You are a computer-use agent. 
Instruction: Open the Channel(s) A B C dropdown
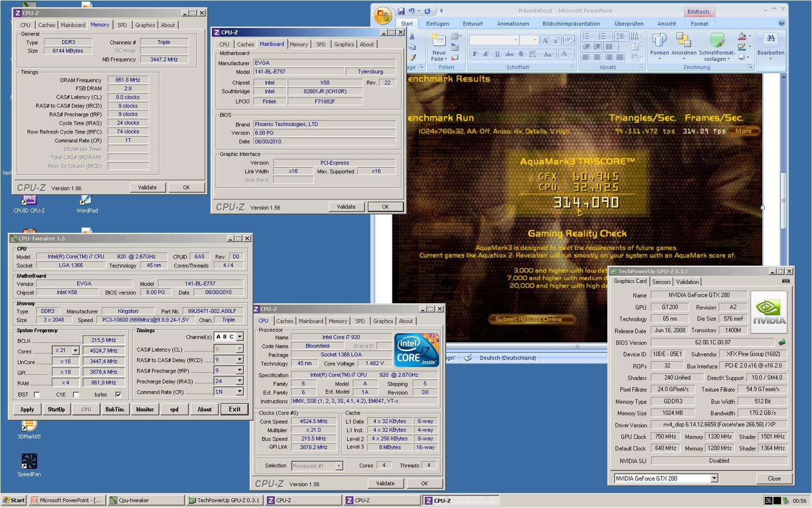tap(240, 337)
